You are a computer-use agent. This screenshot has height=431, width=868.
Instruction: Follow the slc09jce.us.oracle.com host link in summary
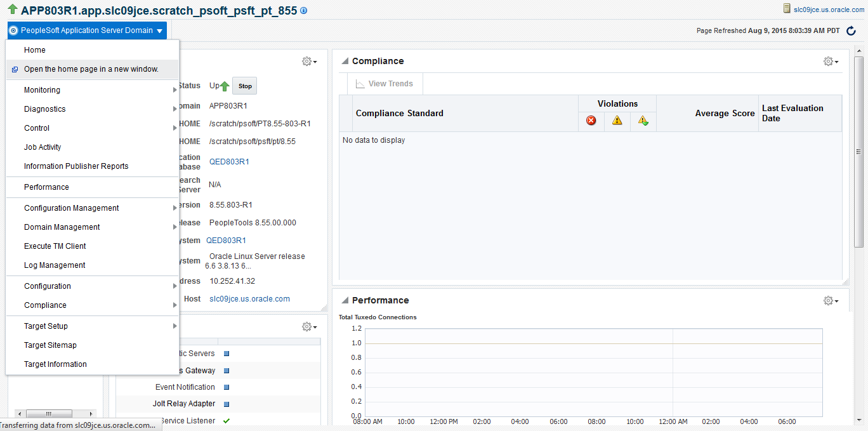pos(249,299)
